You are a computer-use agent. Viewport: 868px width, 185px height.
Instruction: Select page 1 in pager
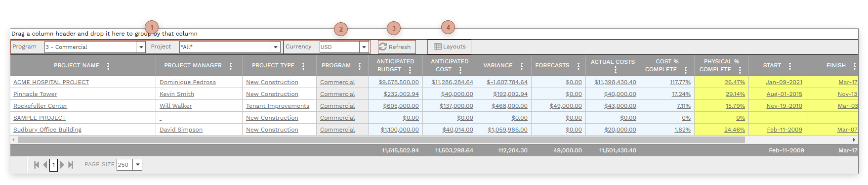[54, 165]
